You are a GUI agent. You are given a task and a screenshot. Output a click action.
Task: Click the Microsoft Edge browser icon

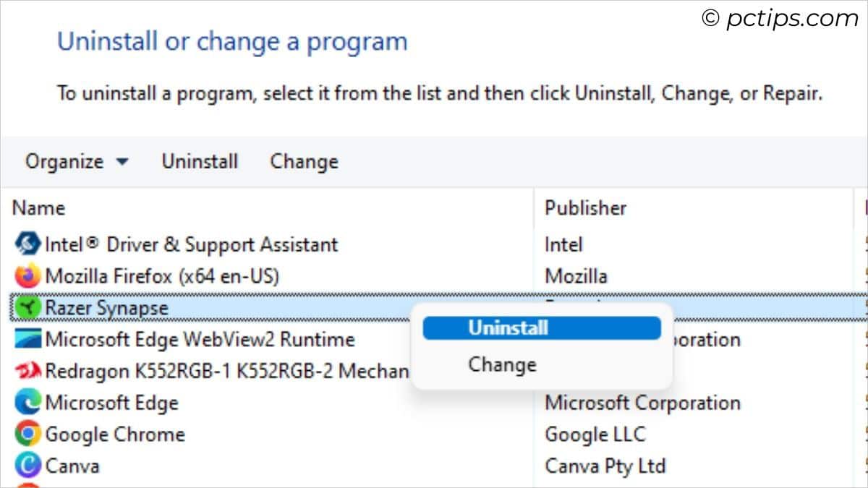coord(27,403)
